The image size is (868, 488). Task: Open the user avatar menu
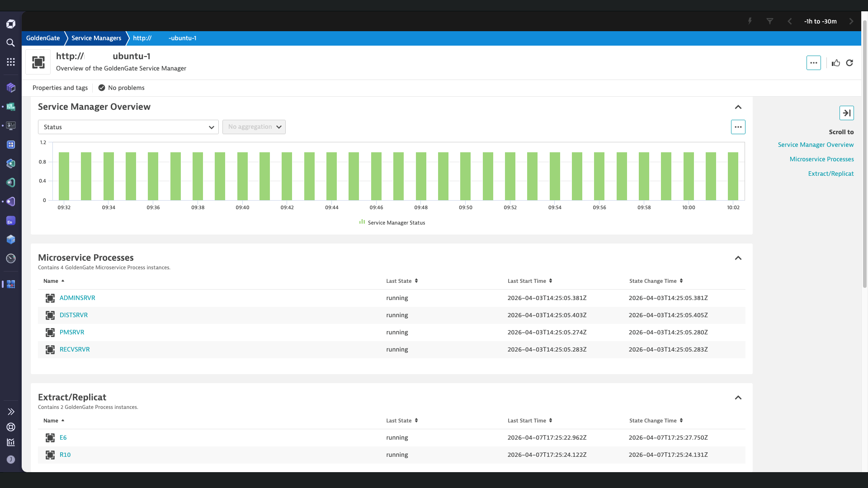click(x=11, y=460)
